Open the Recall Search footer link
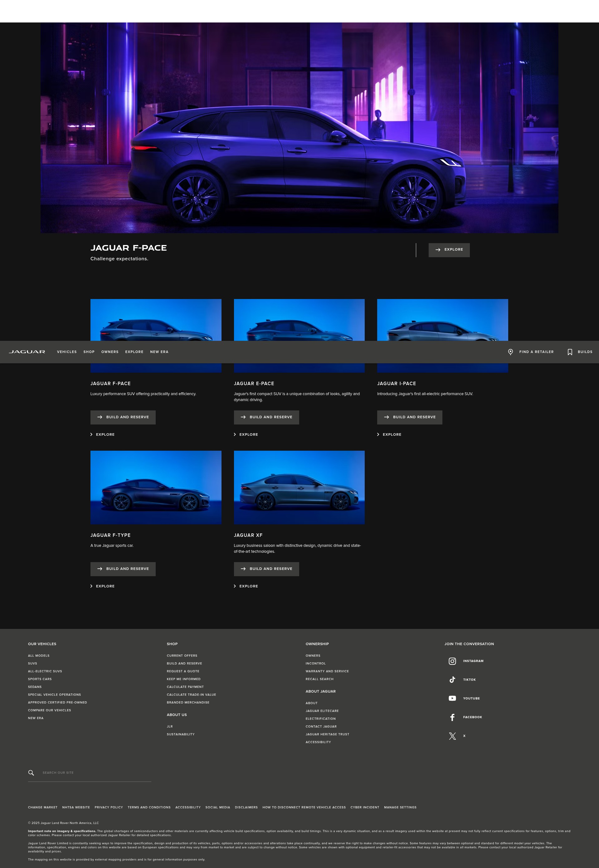Image resolution: width=599 pixels, height=868 pixels. pos(319,679)
